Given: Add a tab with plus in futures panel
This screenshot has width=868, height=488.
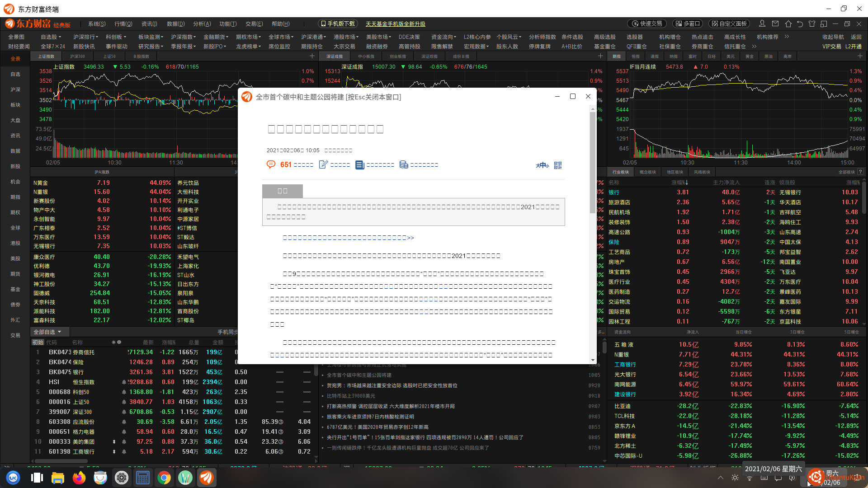Looking at the screenshot, I should pyautogui.click(x=860, y=56).
